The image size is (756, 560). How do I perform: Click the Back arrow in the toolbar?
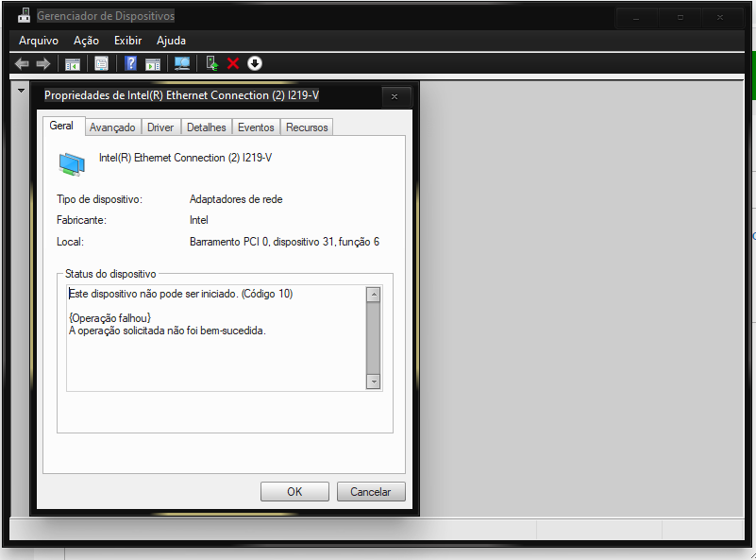[x=23, y=63]
